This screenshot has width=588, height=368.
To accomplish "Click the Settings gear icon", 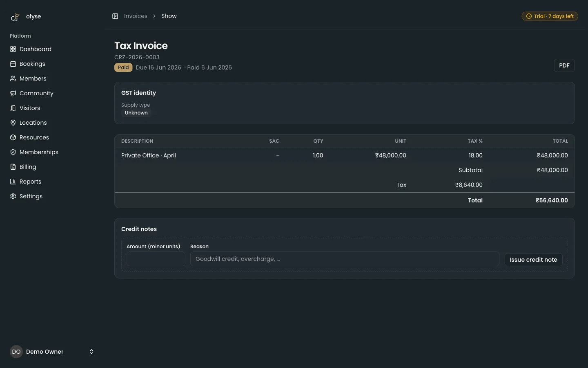I will pos(13,196).
